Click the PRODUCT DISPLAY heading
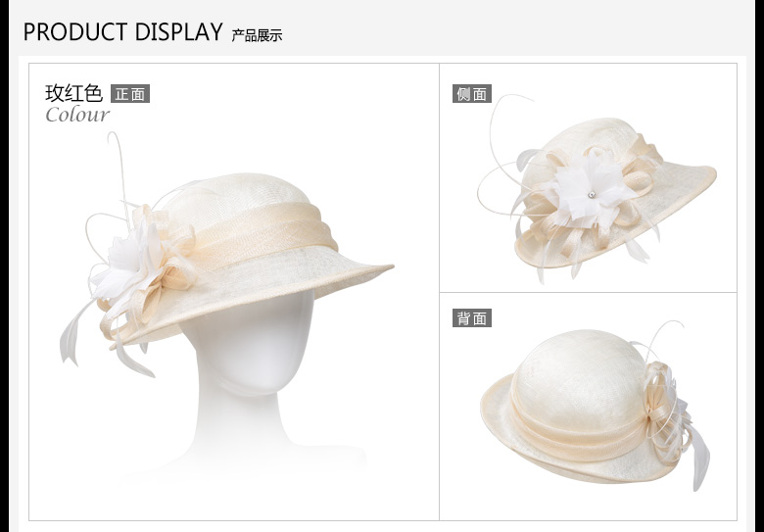The width and height of the screenshot is (764, 532). pos(122,32)
